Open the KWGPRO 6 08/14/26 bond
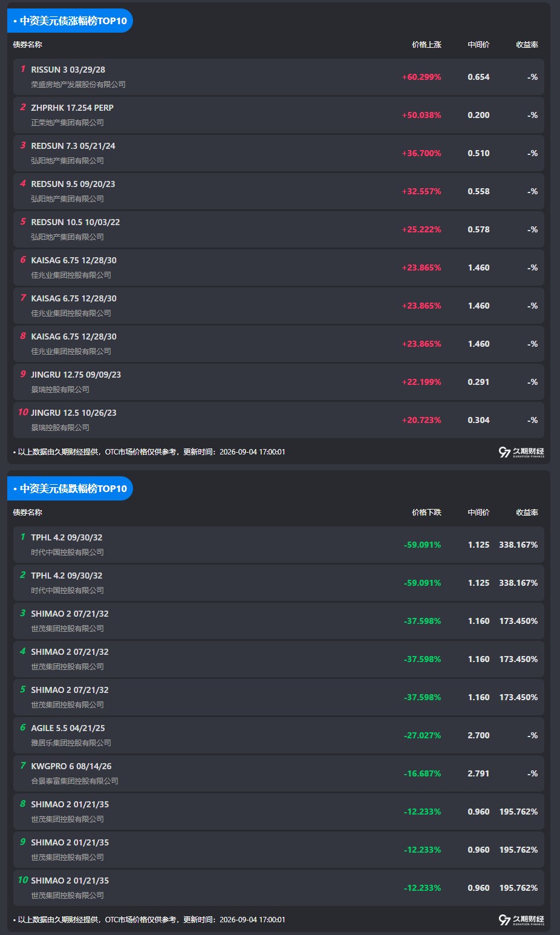560x935 pixels. click(x=71, y=766)
